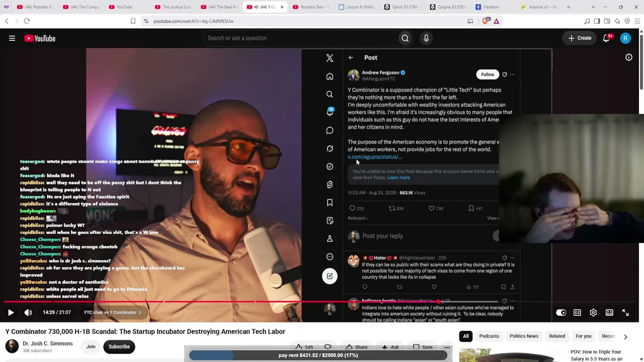Open more actions menu below video
This screenshot has width=644, height=362.
coord(447,347)
